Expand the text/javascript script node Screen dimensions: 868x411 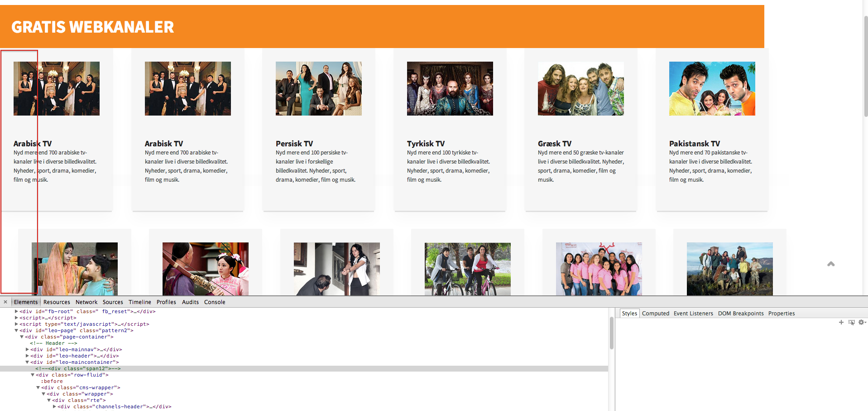click(x=16, y=324)
